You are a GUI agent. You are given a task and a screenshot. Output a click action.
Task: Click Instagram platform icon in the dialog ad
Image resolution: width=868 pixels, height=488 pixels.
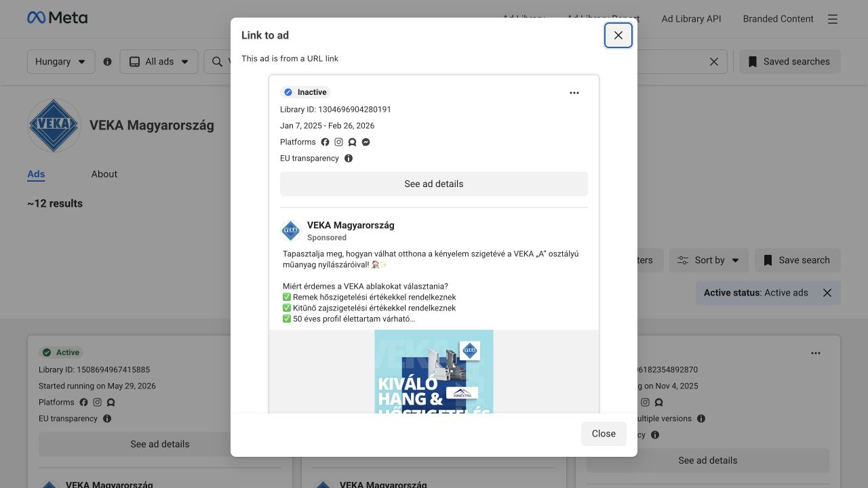[x=338, y=142]
